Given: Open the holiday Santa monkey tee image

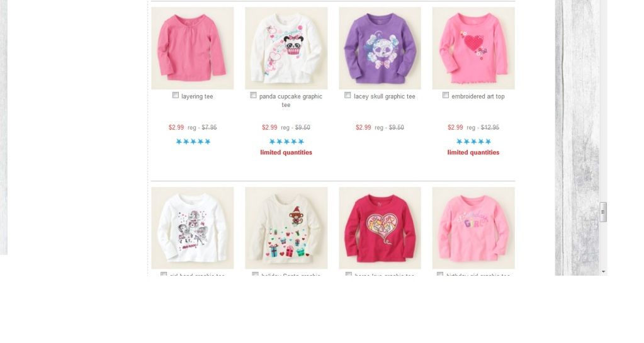Looking at the screenshot, I should pyautogui.click(x=286, y=228).
